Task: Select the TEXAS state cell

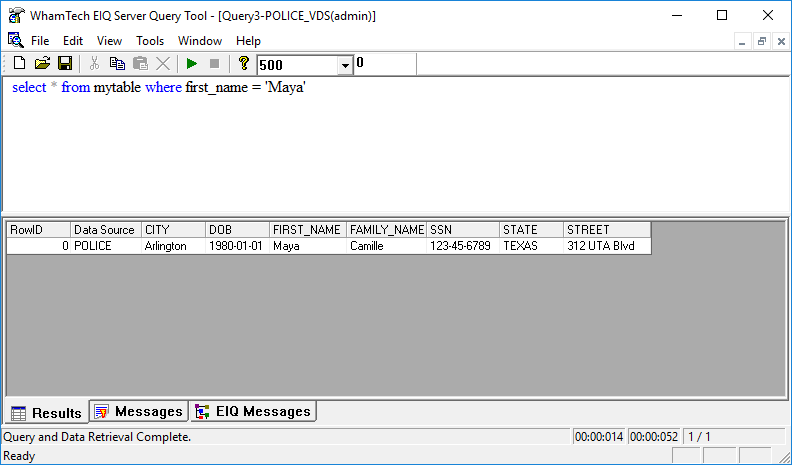Action: pos(531,246)
